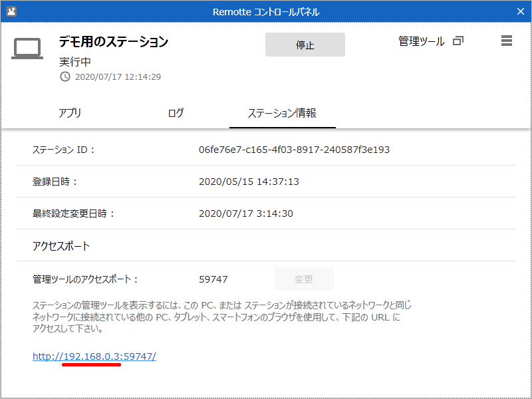This screenshot has height=399, width=532.
Task: Click the 管理ツールのアクセスポート label
Action: point(85,279)
